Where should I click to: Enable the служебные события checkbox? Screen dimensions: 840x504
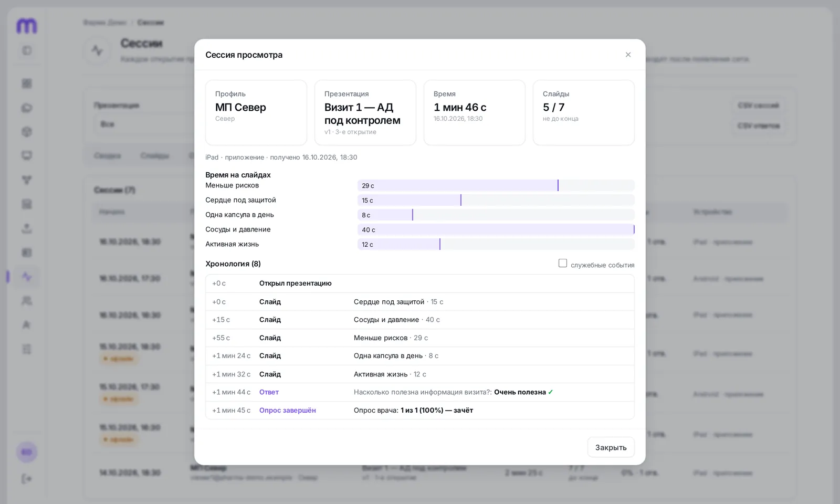point(563,264)
